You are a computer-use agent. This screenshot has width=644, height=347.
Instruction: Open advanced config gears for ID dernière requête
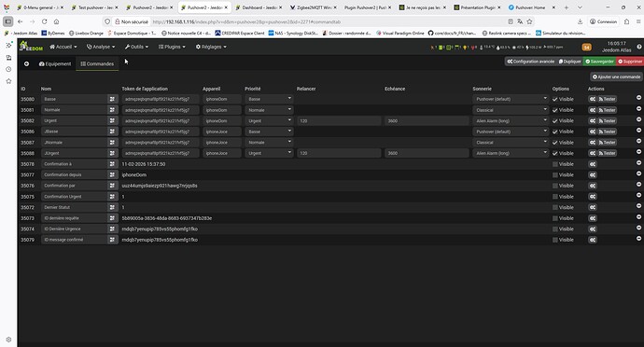(593, 218)
